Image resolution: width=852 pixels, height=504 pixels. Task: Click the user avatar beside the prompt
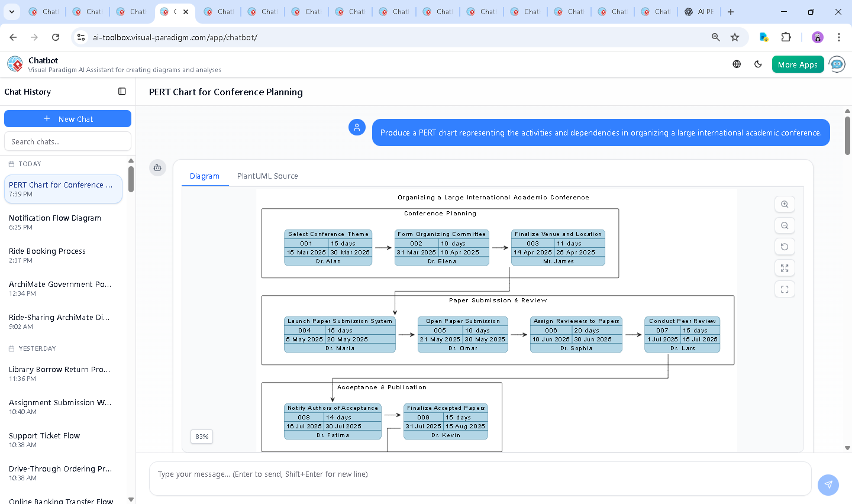(357, 127)
